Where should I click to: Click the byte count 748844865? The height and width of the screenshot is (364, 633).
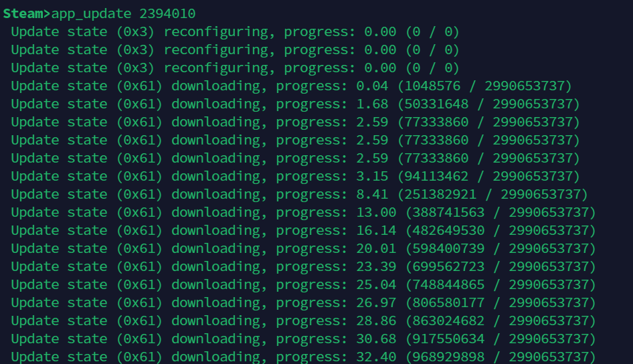coord(448,284)
